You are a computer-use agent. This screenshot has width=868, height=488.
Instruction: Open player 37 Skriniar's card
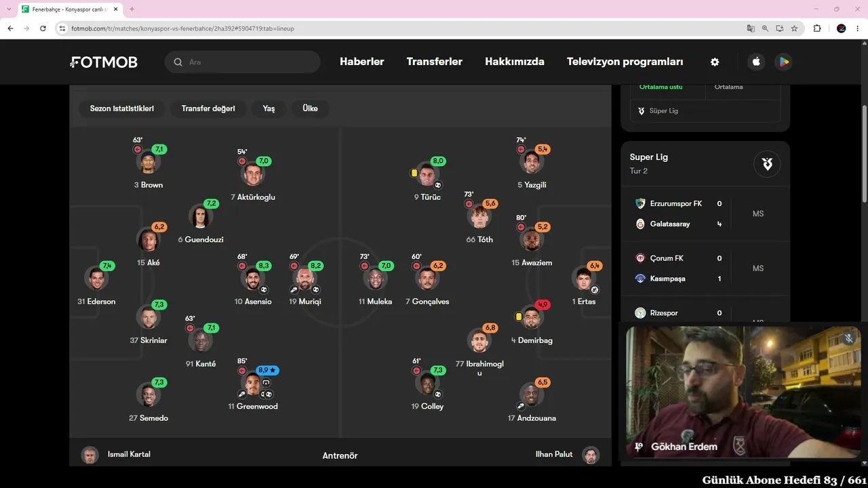point(149,323)
